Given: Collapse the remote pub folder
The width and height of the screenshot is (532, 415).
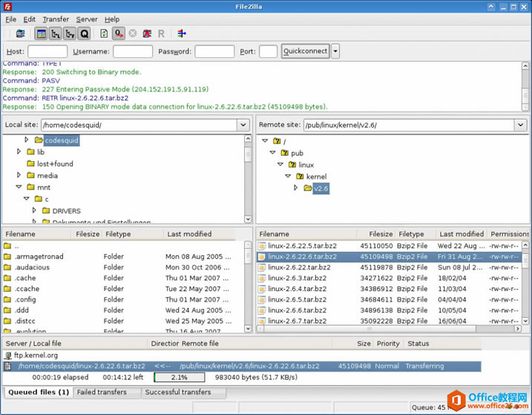Looking at the screenshot, I should tap(273, 152).
